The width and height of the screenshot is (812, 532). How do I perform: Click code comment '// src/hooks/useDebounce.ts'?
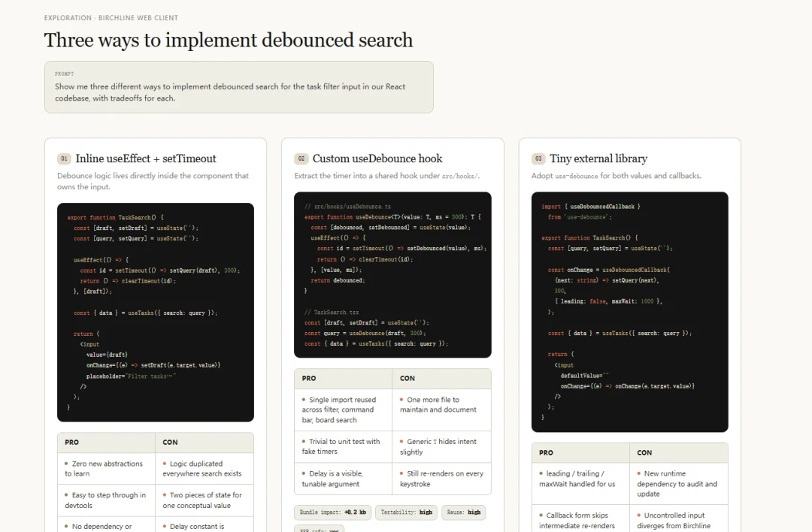[347, 207]
